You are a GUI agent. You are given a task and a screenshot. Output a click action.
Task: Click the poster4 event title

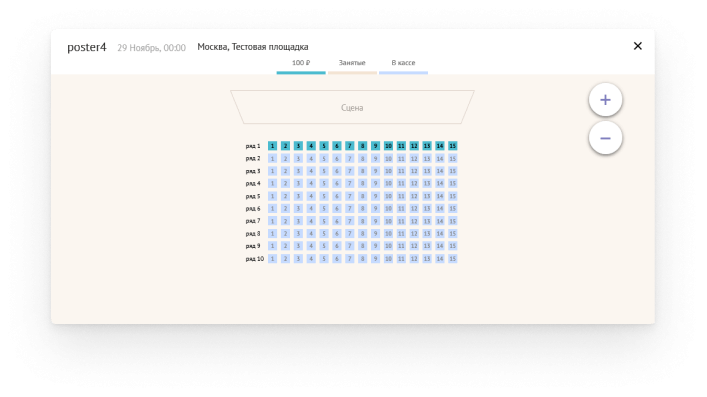coord(87,47)
